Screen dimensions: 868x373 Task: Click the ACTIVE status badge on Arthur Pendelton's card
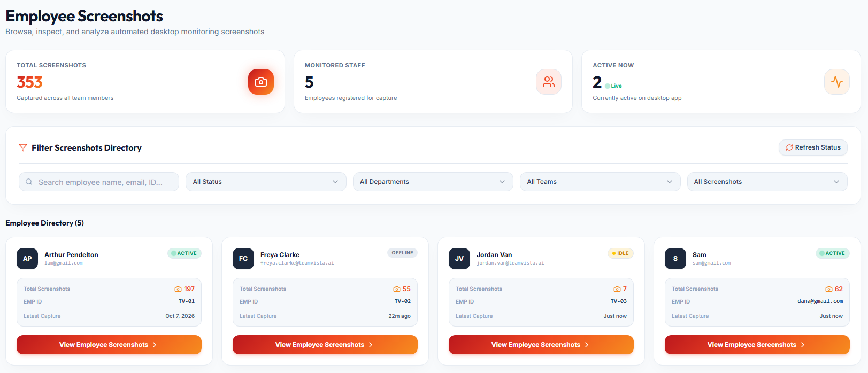(x=185, y=253)
